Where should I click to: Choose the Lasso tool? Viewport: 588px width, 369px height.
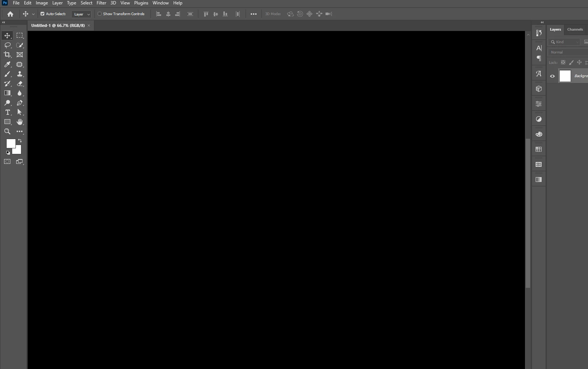coord(7,45)
